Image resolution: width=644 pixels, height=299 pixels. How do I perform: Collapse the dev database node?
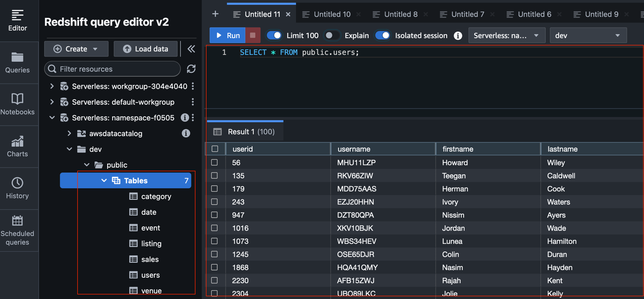pyautogui.click(x=69, y=149)
